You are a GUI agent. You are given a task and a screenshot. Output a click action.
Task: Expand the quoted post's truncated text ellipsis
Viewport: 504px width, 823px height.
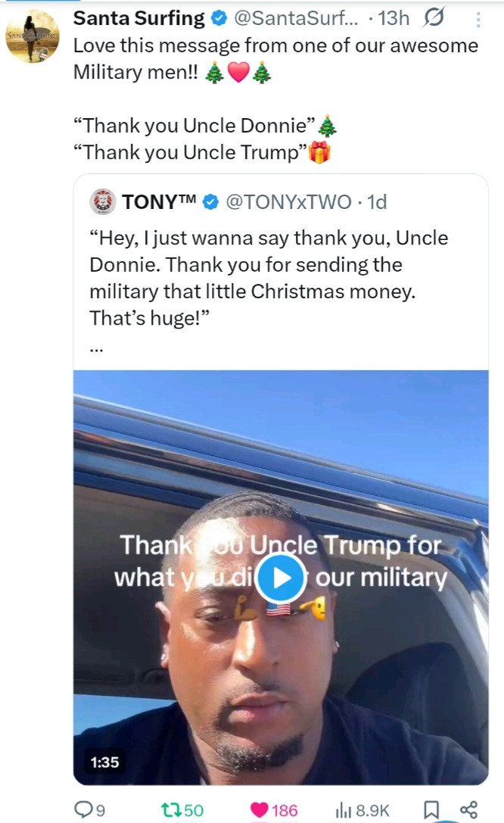coord(96,349)
